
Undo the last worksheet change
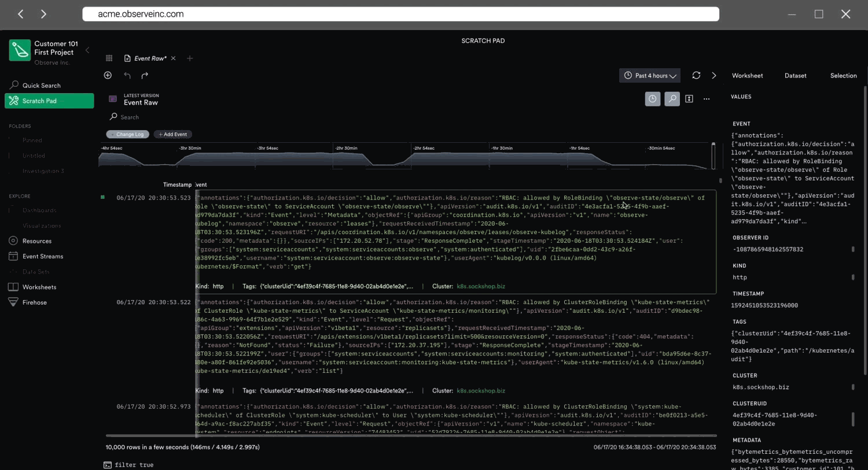(x=127, y=75)
